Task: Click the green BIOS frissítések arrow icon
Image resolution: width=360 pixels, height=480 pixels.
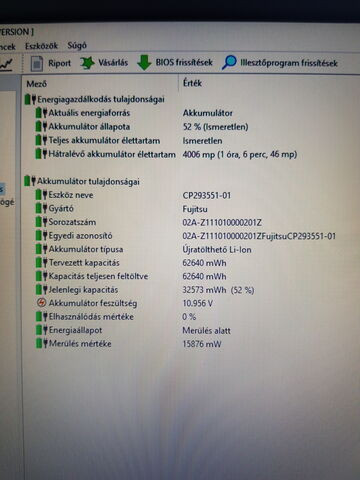Action: [x=144, y=63]
